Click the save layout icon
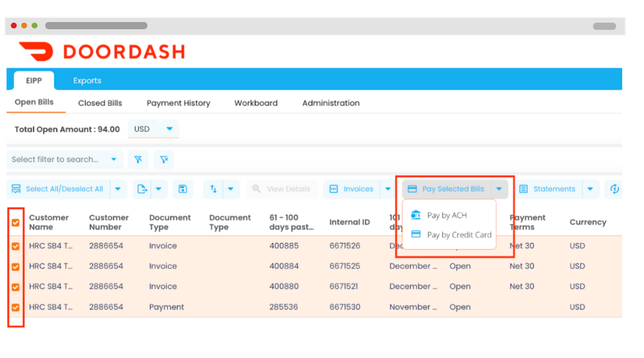This screenshot has width=644, height=358. (183, 189)
